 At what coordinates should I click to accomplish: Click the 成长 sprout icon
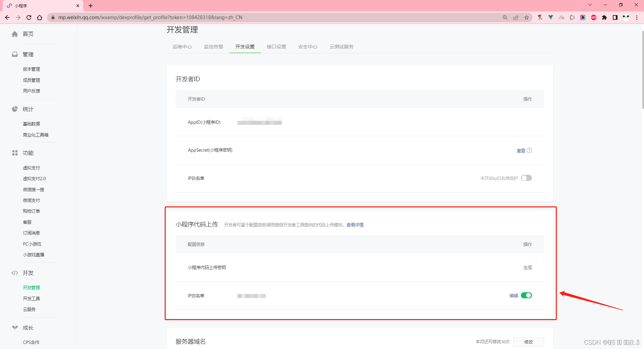[15, 328]
